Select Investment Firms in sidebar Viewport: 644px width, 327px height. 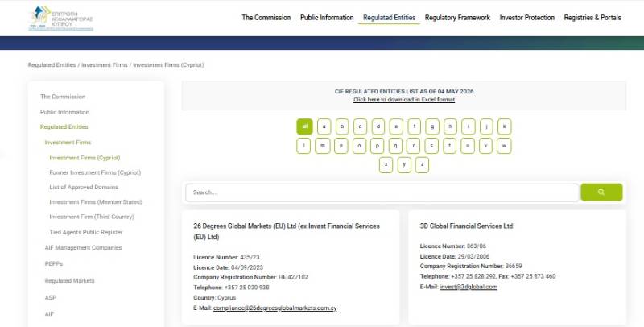point(68,142)
